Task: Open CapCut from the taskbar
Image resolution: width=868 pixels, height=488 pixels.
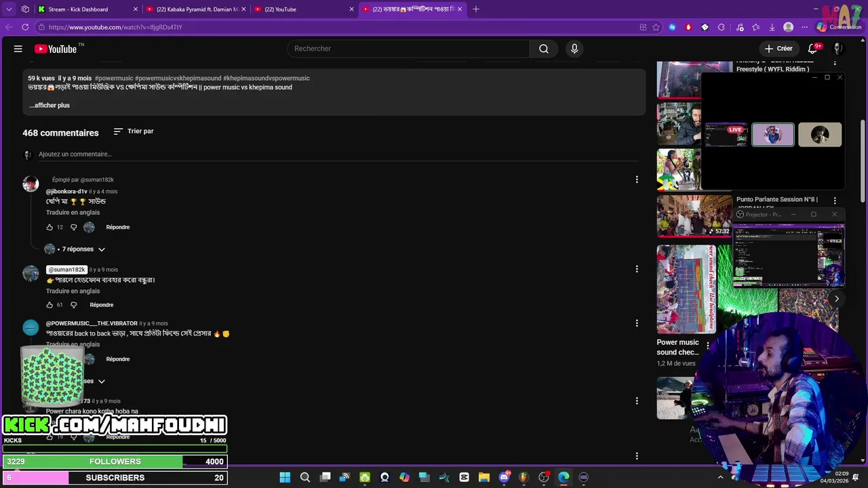Action: coord(464,477)
